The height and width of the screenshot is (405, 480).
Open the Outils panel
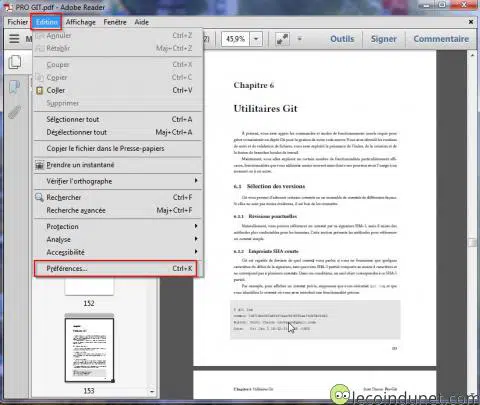(342, 39)
